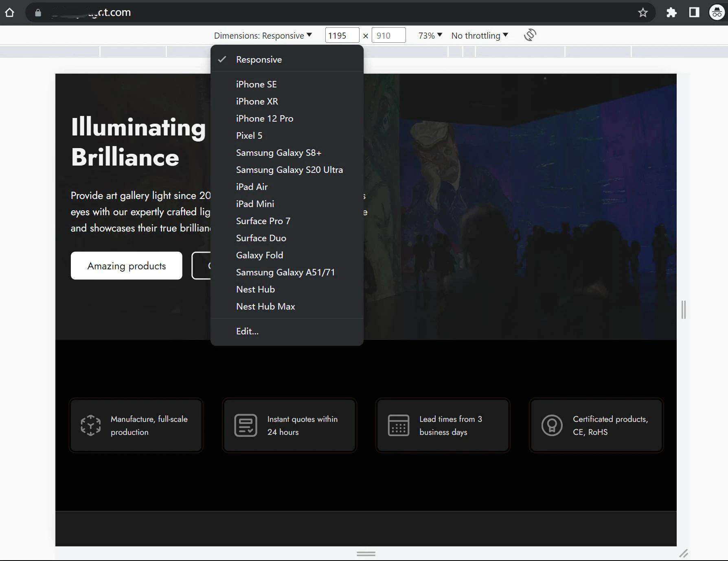Click the viewport width field 1195
The image size is (728, 561).
point(342,35)
